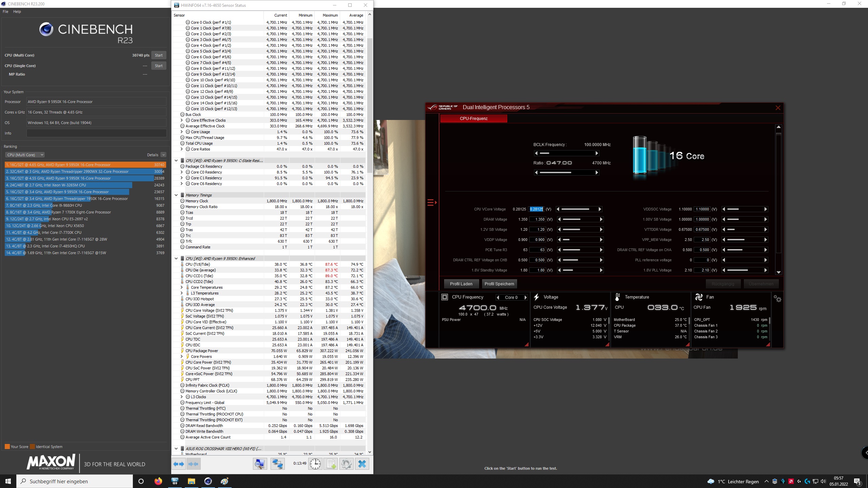Open red side menu icon in DIP5

click(432, 202)
